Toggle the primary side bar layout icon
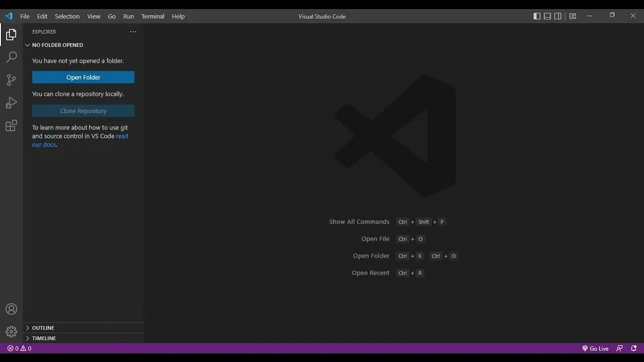This screenshot has width=644, height=362. coord(537,16)
